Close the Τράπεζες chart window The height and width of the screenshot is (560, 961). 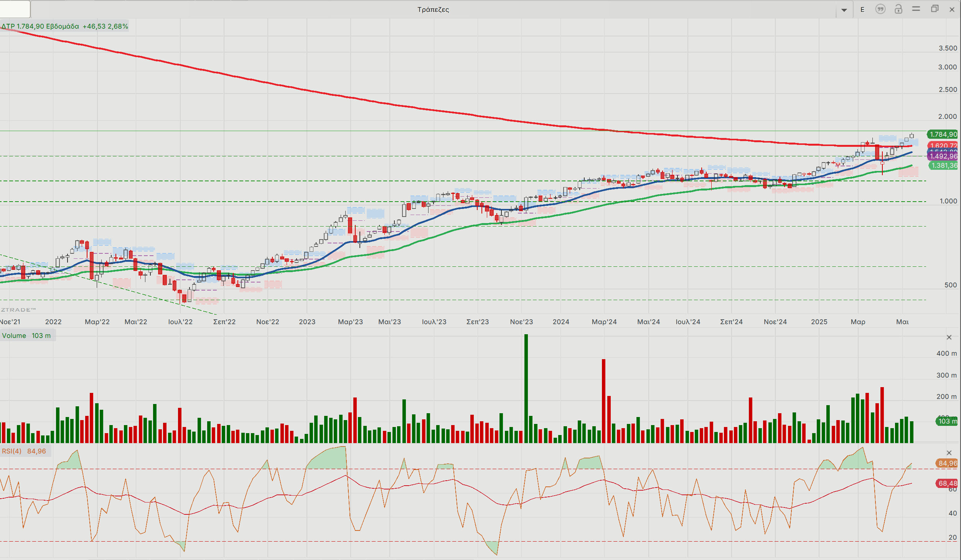pyautogui.click(x=952, y=10)
